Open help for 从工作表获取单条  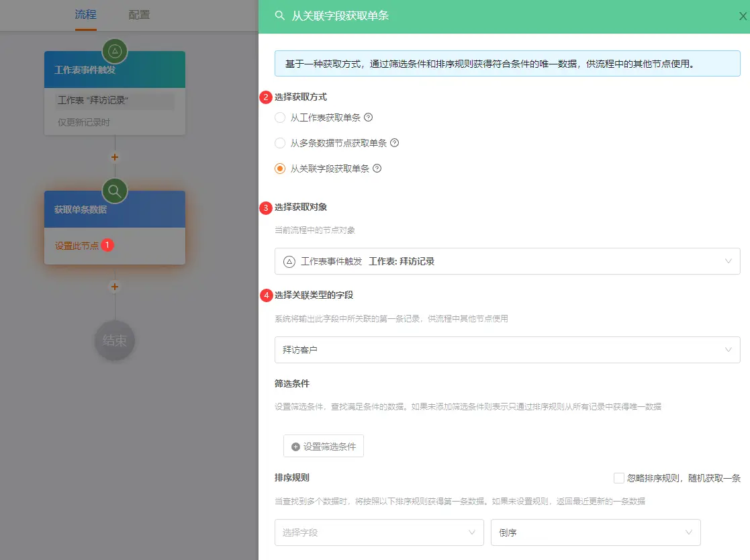click(369, 117)
